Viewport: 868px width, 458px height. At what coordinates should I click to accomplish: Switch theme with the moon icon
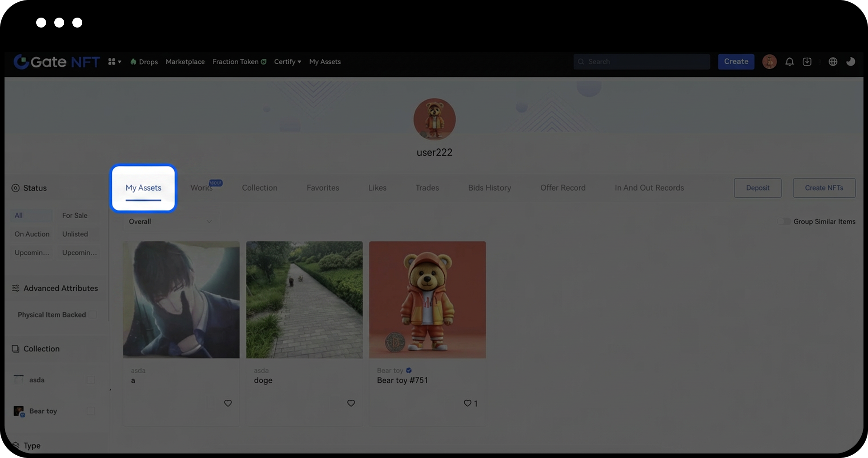click(850, 62)
